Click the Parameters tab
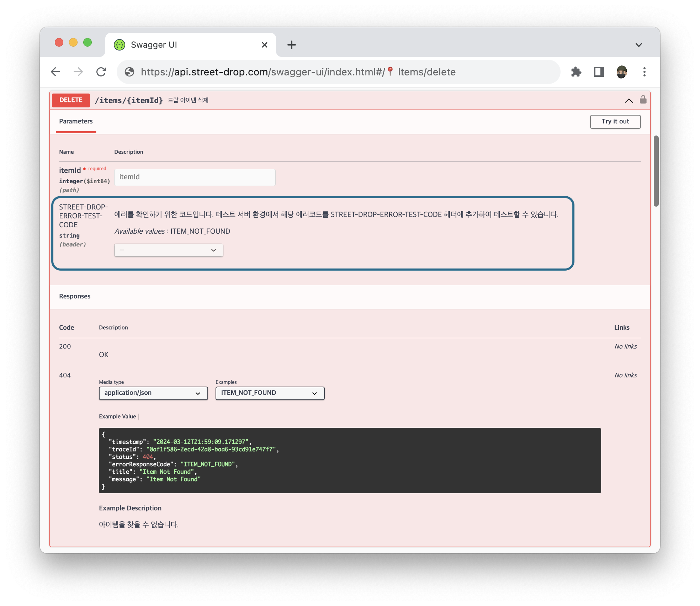The height and width of the screenshot is (606, 700). (76, 121)
